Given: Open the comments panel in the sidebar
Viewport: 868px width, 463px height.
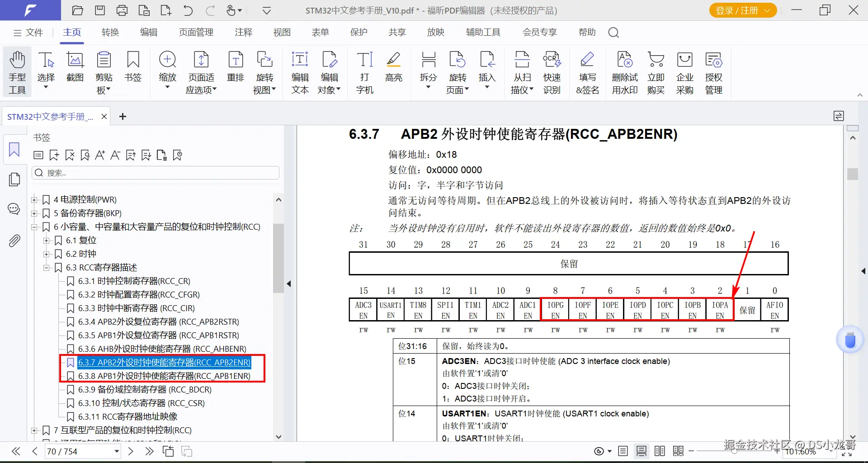Looking at the screenshot, I should click(x=14, y=209).
